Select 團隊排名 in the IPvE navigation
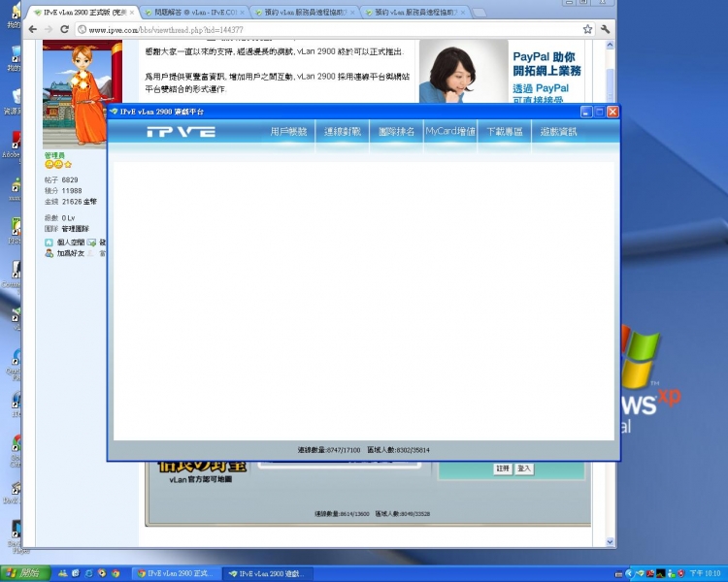 (396, 132)
